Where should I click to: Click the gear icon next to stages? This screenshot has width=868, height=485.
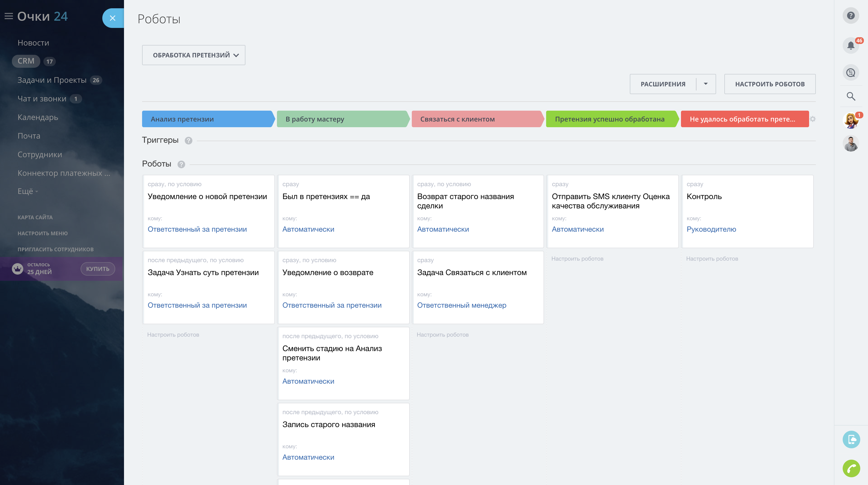coord(813,119)
